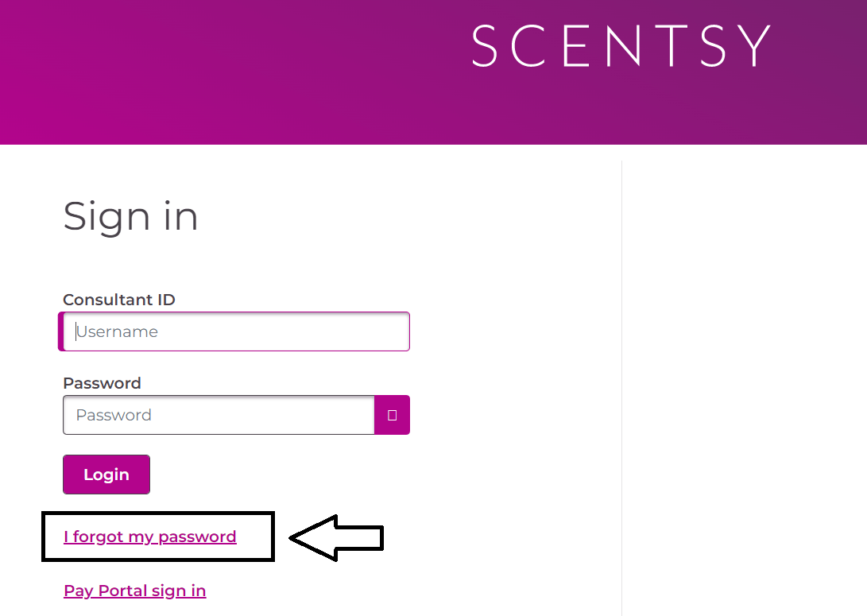
Task: Click the black arrow pointing at the forgot password link
Action: 337,537
